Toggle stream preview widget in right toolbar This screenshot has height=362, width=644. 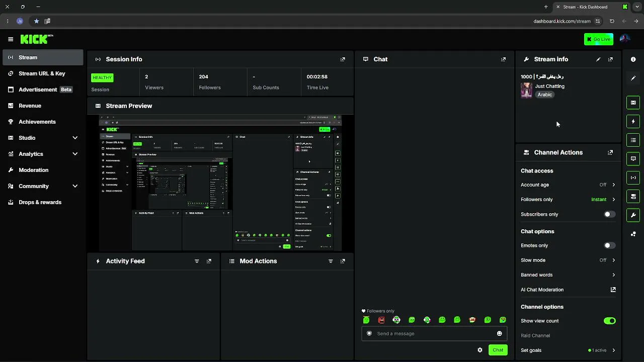[x=633, y=103]
